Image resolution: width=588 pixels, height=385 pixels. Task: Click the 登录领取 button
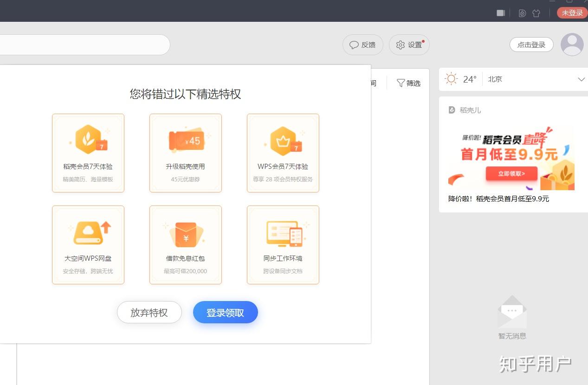[226, 312]
